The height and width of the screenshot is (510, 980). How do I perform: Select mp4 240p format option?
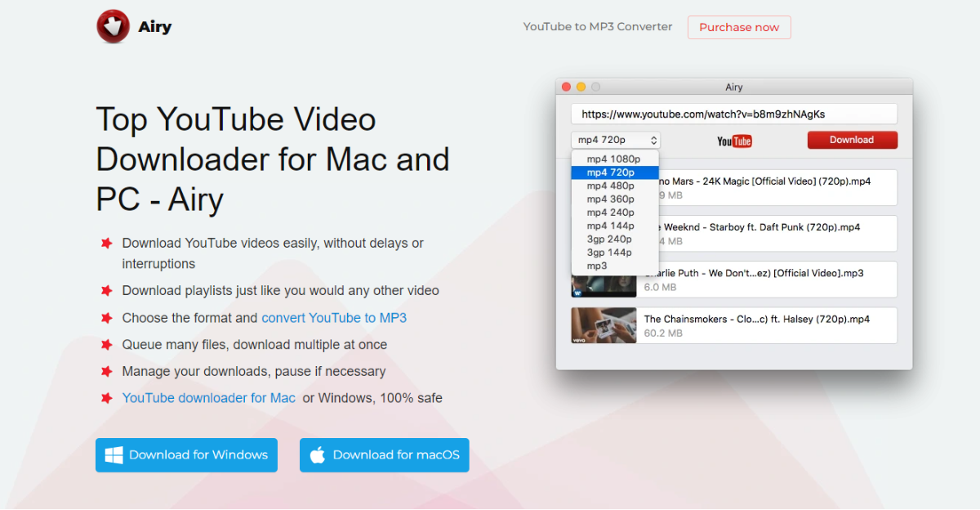coord(615,212)
